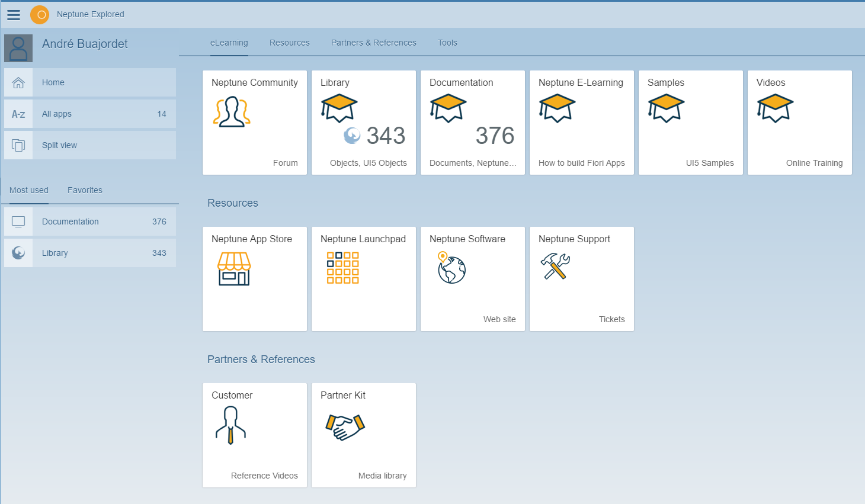Image resolution: width=865 pixels, height=504 pixels.
Task: Open the hamburger menu icon
Action: pyautogui.click(x=14, y=15)
